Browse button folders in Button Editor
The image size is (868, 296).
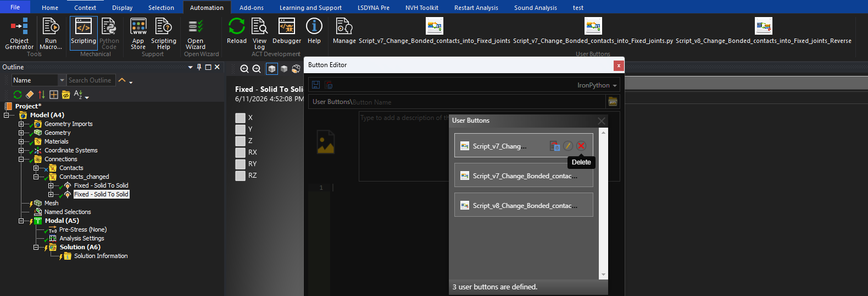click(x=613, y=102)
